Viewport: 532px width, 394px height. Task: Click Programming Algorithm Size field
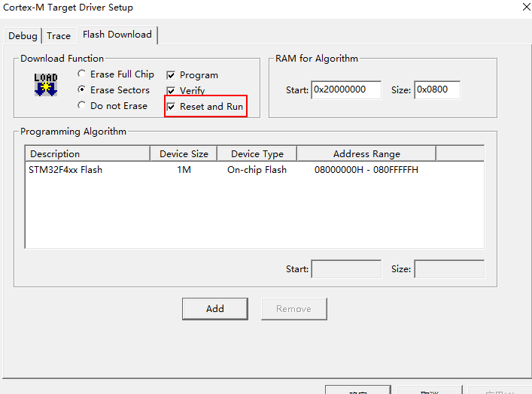tap(449, 269)
